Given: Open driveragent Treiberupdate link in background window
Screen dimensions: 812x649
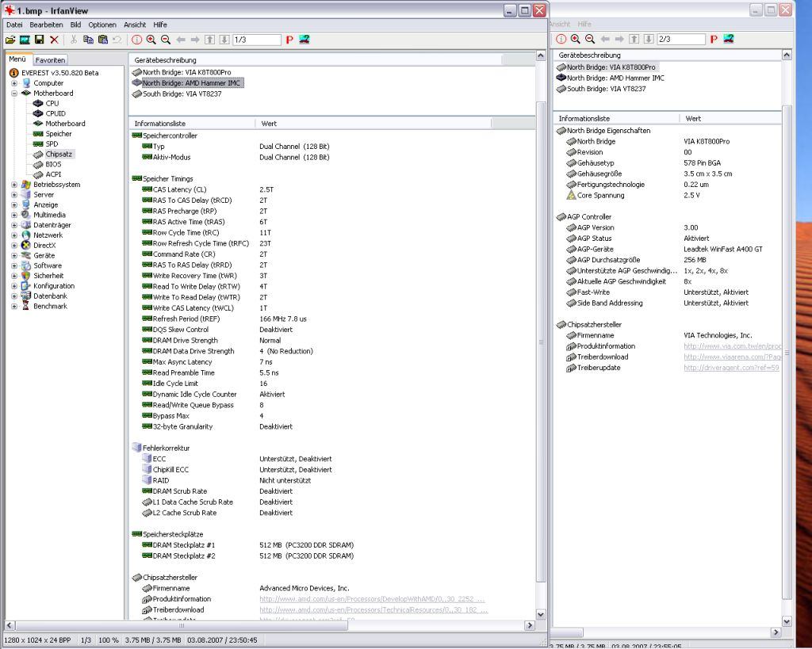Looking at the screenshot, I should tap(731, 368).
